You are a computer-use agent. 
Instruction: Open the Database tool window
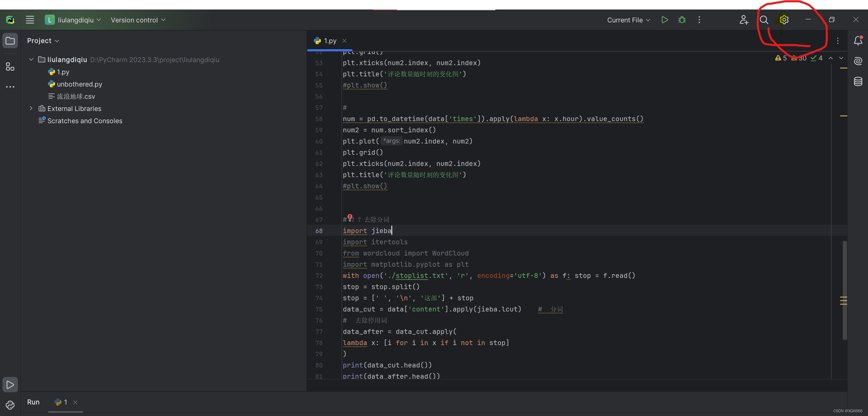pos(858,81)
